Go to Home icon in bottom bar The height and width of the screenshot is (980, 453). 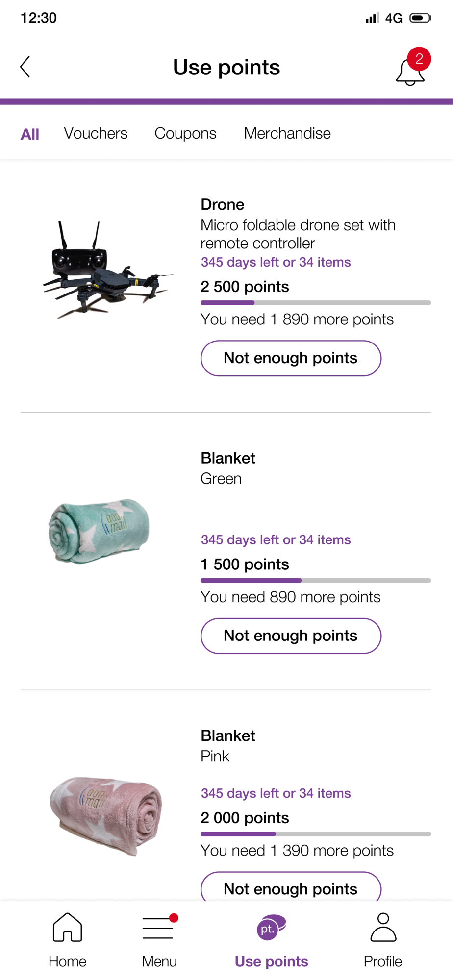(x=67, y=927)
